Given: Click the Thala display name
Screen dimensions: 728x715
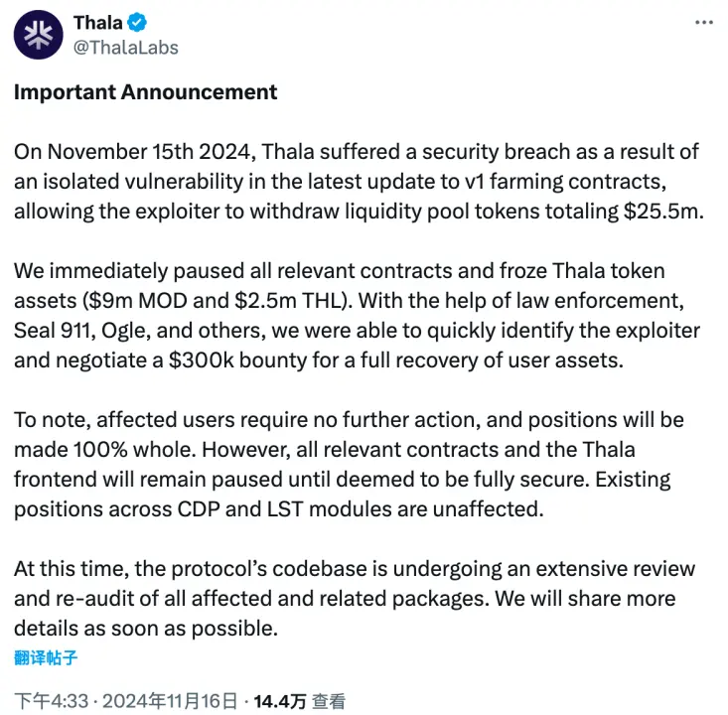Looking at the screenshot, I should pyautogui.click(x=98, y=22).
